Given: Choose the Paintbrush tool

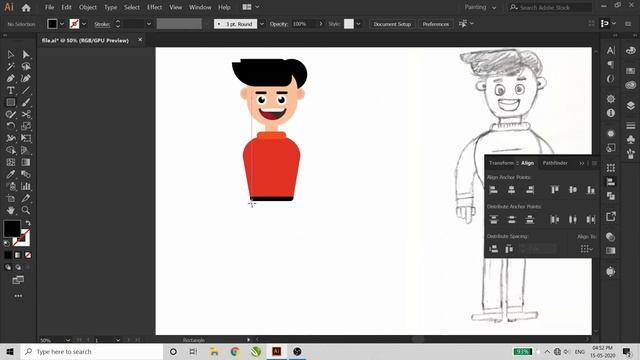Looking at the screenshot, I should click(x=26, y=102).
